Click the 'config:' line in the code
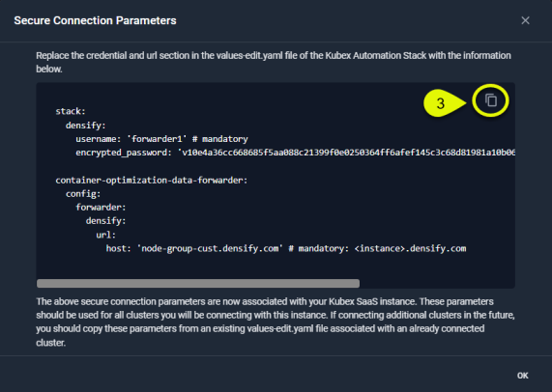Image resolution: width=552 pixels, height=392 pixels. (83, 194)
